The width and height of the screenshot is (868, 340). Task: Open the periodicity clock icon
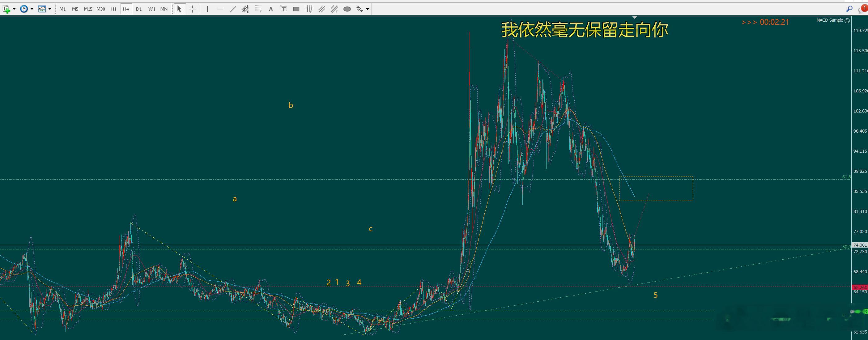(x=24, y=9)
